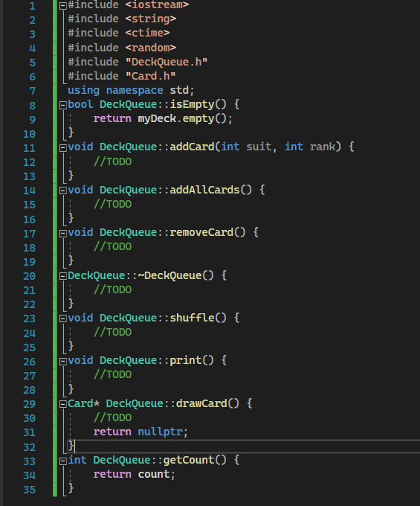The image size is (420, 506).
Task: Click 'using namespace std;' line
Action: click(x=131, y=90)
